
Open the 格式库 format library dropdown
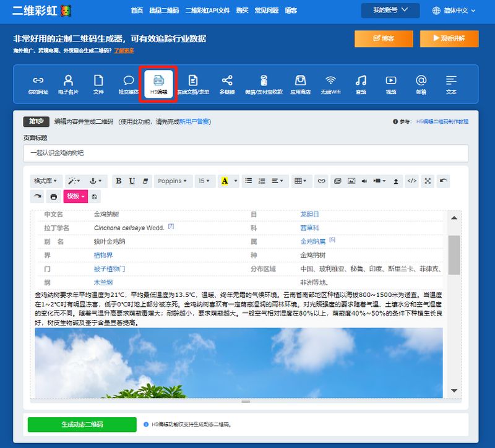pyautogui.click(x=46, y=181)
